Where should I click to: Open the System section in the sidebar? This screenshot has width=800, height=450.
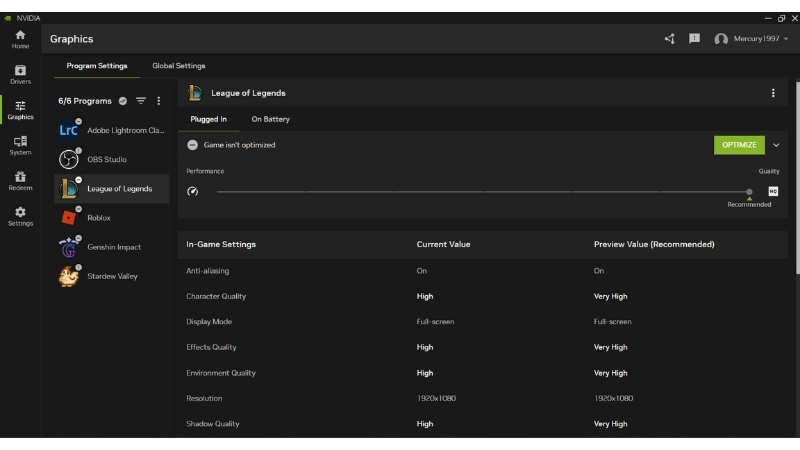[20, 145]
